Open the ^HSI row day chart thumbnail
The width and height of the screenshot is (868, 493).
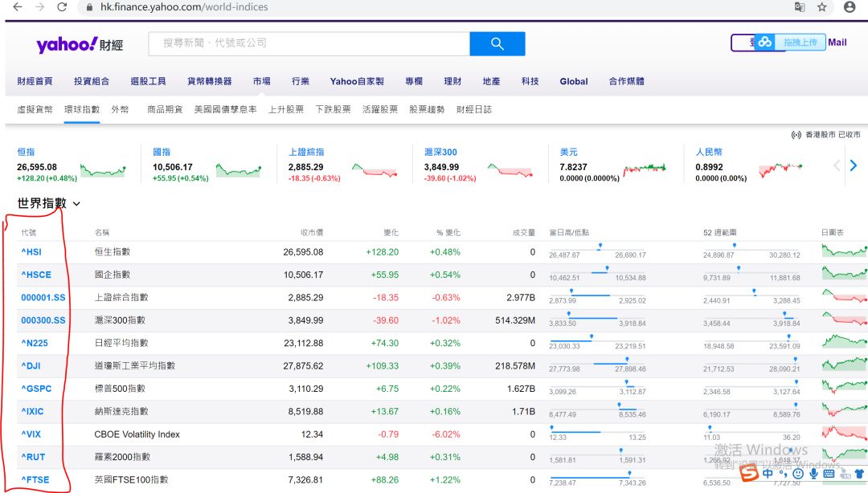pyautogui.click(x=844, y=252)
